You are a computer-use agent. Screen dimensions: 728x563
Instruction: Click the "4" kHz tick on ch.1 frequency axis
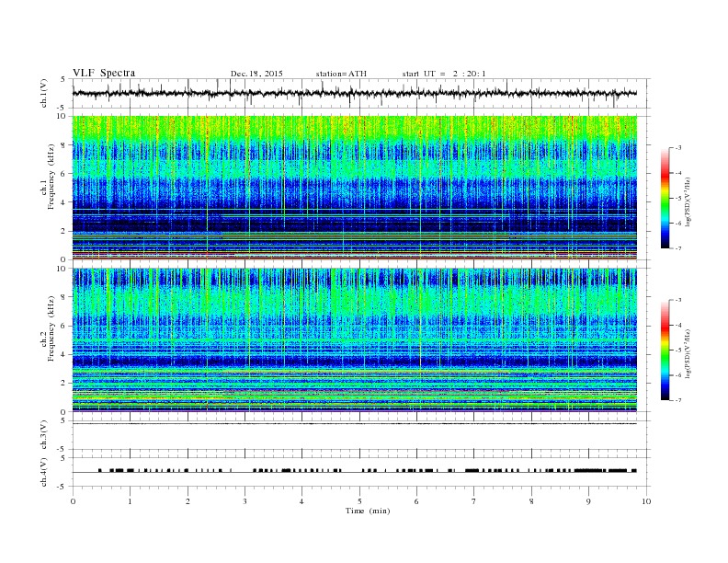pyautogui.click(x=64, y=202)
